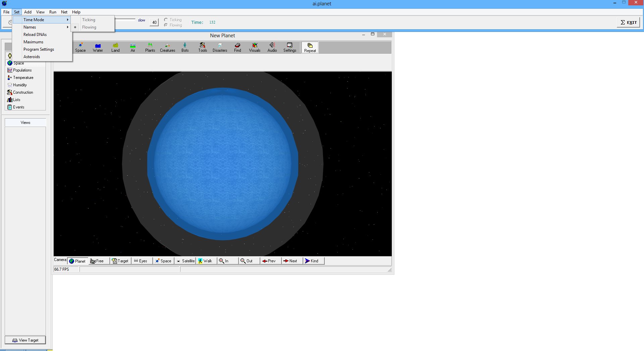The image size is (644, 351).
Task: Expand the Time Mode submenu
Action: pyautogui.click(x=42, y=20)
